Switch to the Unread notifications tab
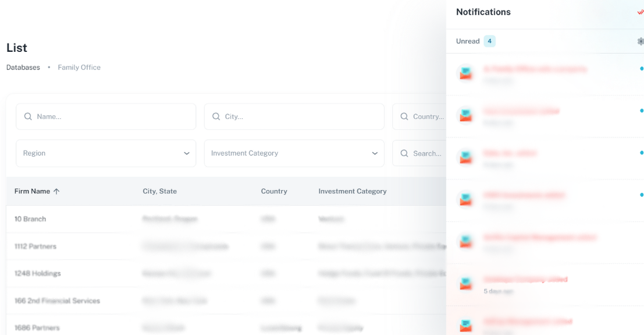This screenshot has width=644, height=335. [x=468, y=41]
